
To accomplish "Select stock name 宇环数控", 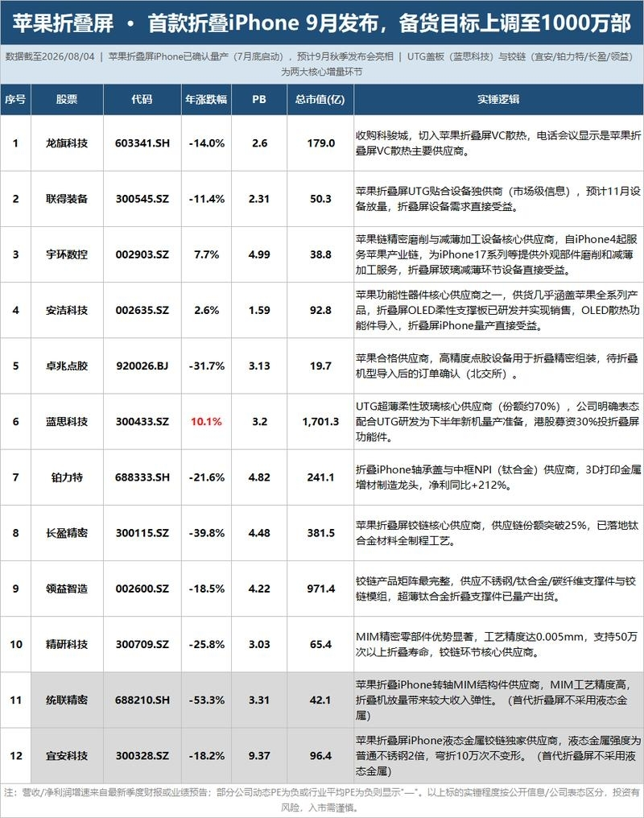I will 67,254.
